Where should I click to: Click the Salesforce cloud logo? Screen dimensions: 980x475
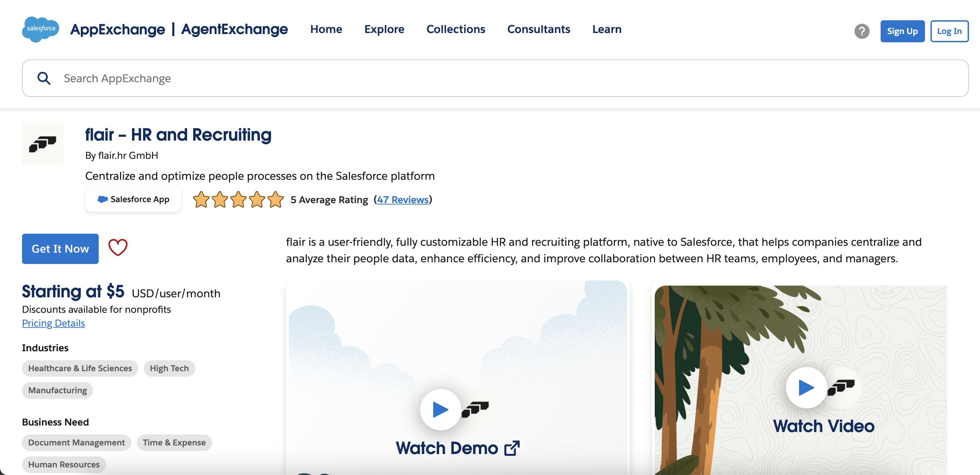[41, 29]
